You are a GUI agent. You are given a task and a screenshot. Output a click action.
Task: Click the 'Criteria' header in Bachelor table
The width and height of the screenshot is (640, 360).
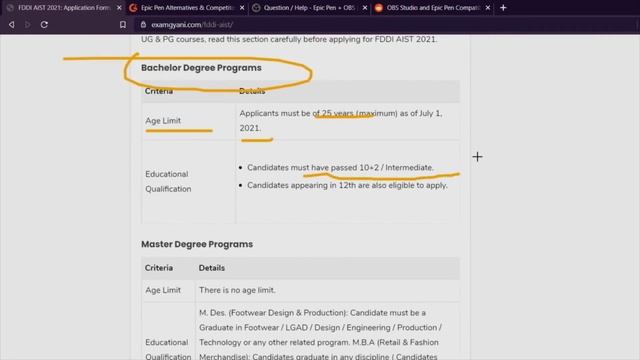(159, 91)
